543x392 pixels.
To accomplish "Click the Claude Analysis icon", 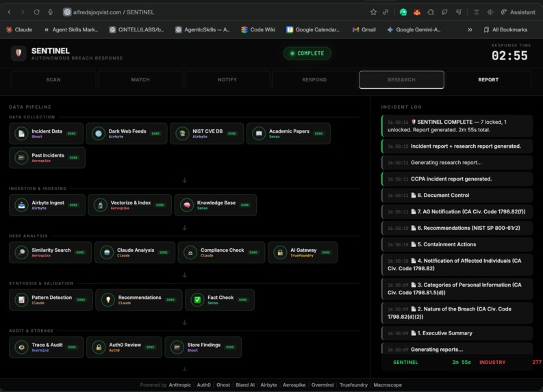I will click(x=107, y=252).
